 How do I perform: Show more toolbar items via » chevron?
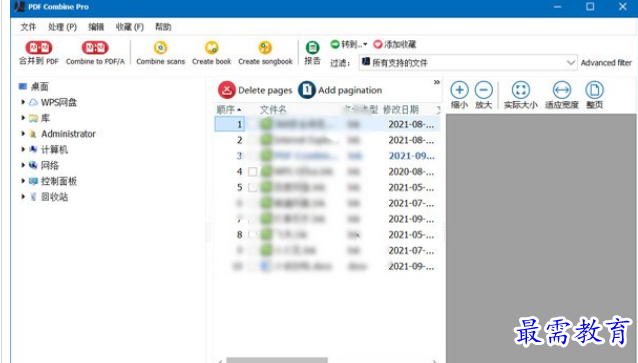coord(437,82)
